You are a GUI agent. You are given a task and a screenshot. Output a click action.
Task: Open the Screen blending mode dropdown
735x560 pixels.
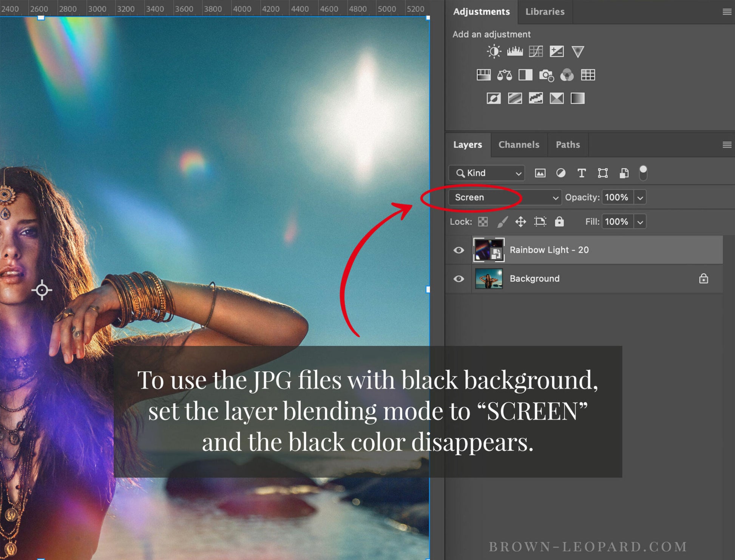pos(505,198)
